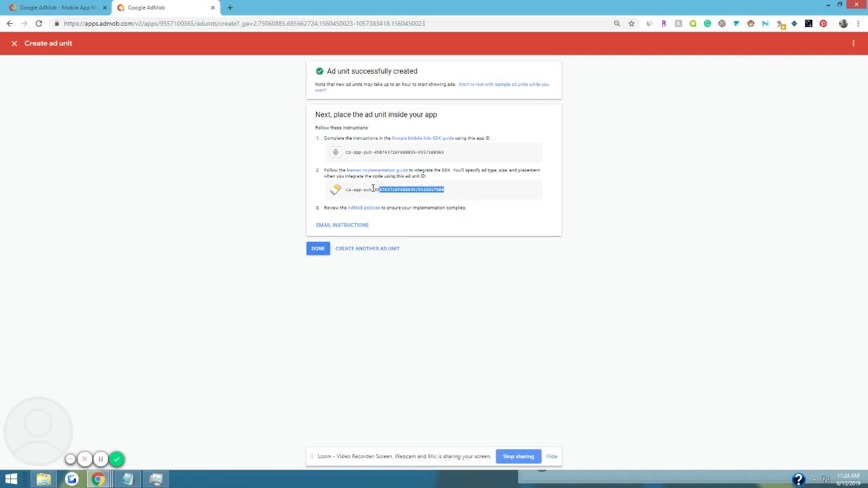Screen dimensions: 868x488
Task: Click the green Q extension icon
Action: point(693,24)
